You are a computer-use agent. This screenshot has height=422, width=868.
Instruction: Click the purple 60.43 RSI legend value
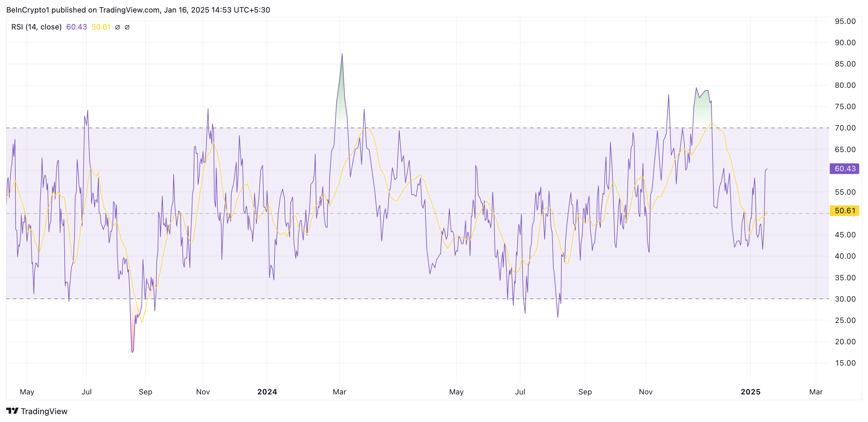pyautogui.click(x=76, y=27)
